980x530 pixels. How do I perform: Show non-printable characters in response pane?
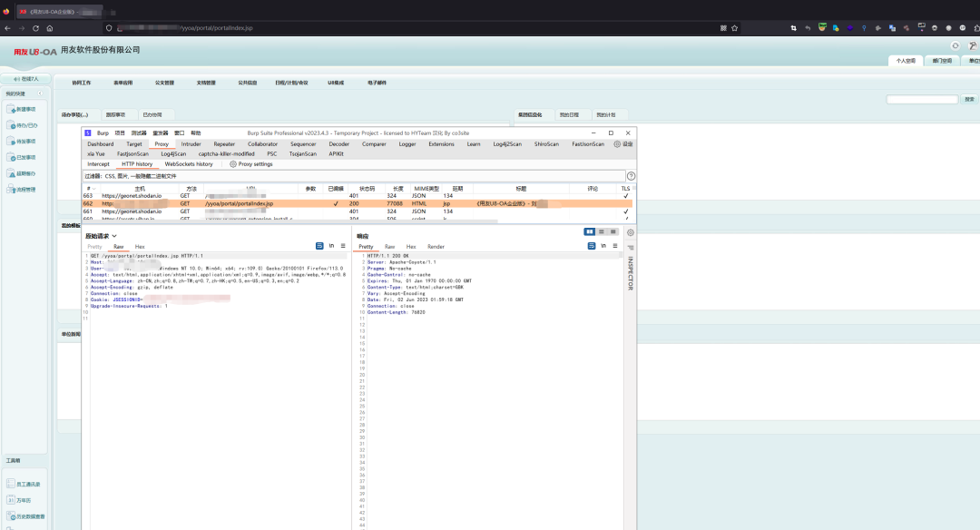click(x=603, y=246)
